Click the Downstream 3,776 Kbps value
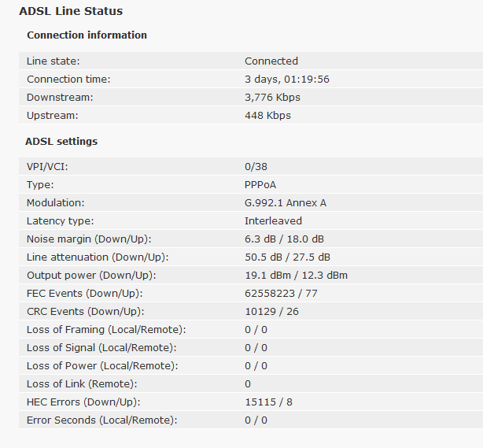 pyautogui.click(x=272, y=98)
